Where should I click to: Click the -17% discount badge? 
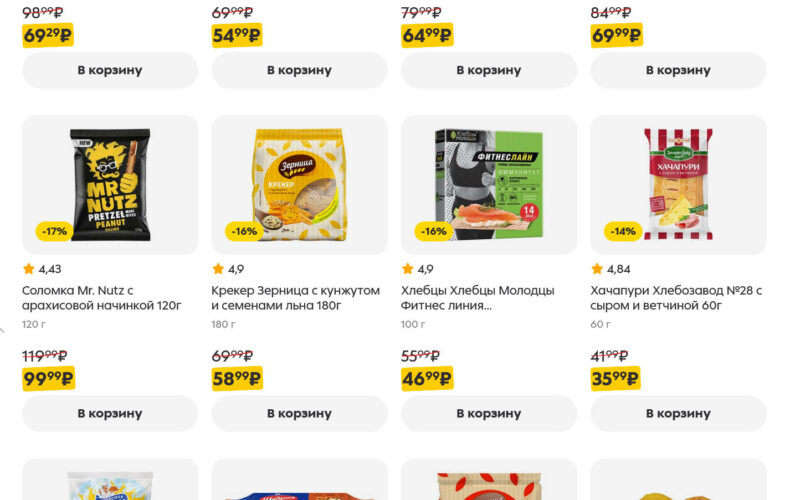pyautogui.click(x=55, y=231)
